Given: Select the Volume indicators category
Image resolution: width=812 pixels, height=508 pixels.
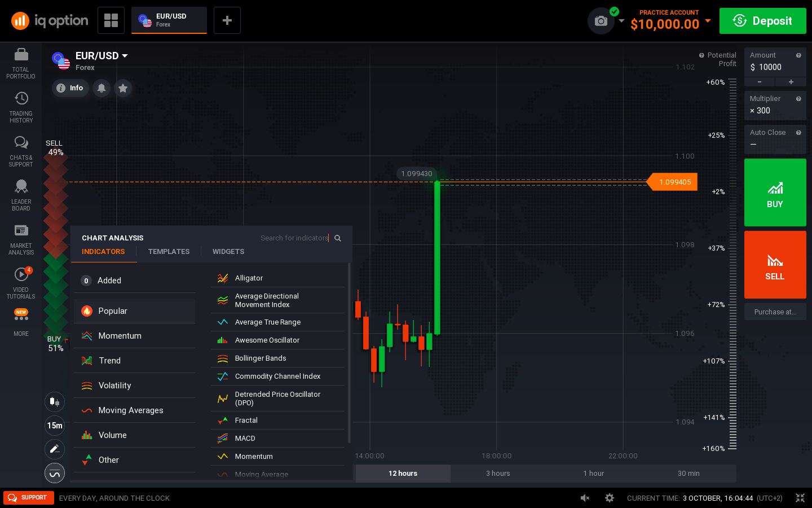Looking at the screenshot, I should [135, 435].
